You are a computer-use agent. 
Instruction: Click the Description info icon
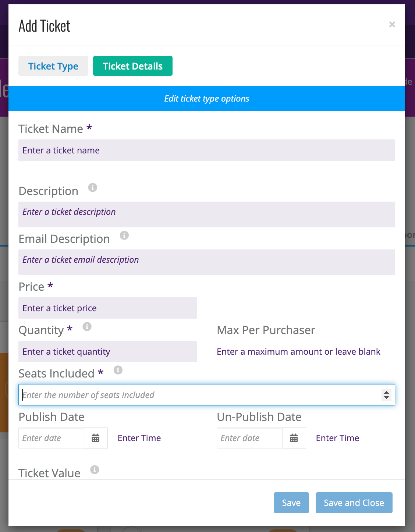[93, 188]
